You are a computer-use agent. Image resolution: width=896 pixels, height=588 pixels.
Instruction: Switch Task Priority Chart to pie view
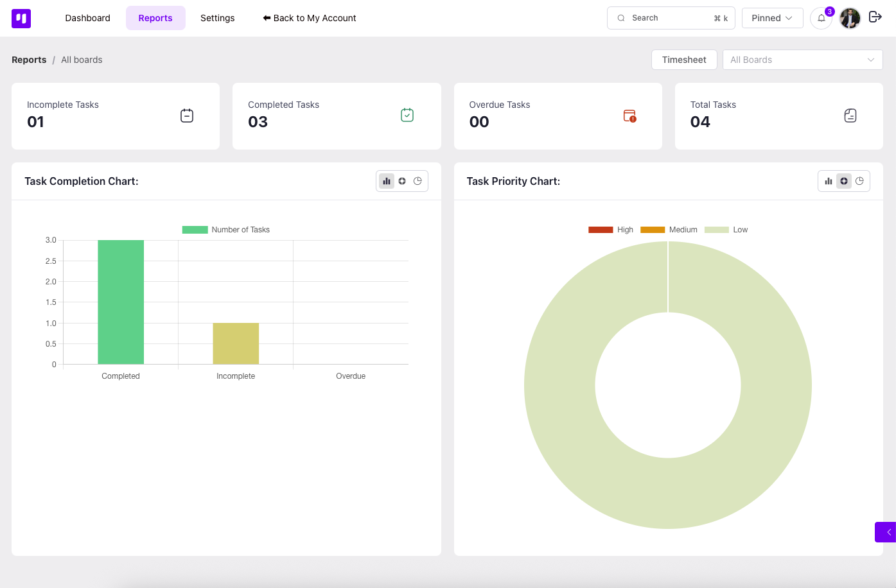pos(859,182)
